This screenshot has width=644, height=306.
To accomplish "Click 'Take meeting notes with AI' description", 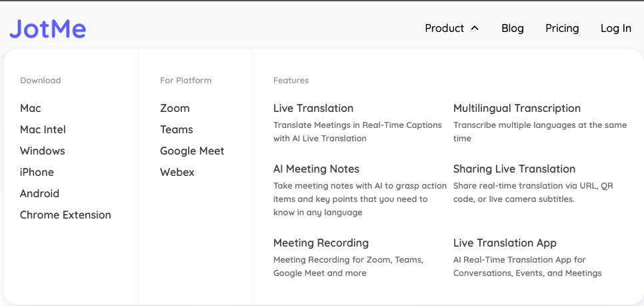I will pos(360,199).
